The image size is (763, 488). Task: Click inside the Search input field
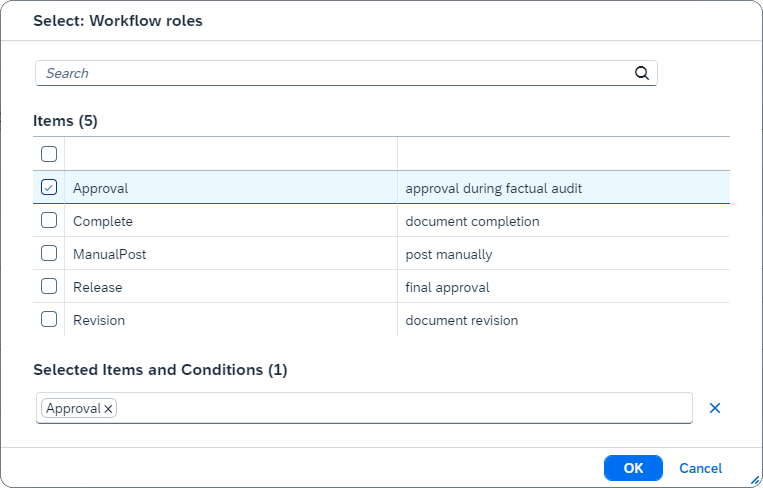(x=330, y=73)
